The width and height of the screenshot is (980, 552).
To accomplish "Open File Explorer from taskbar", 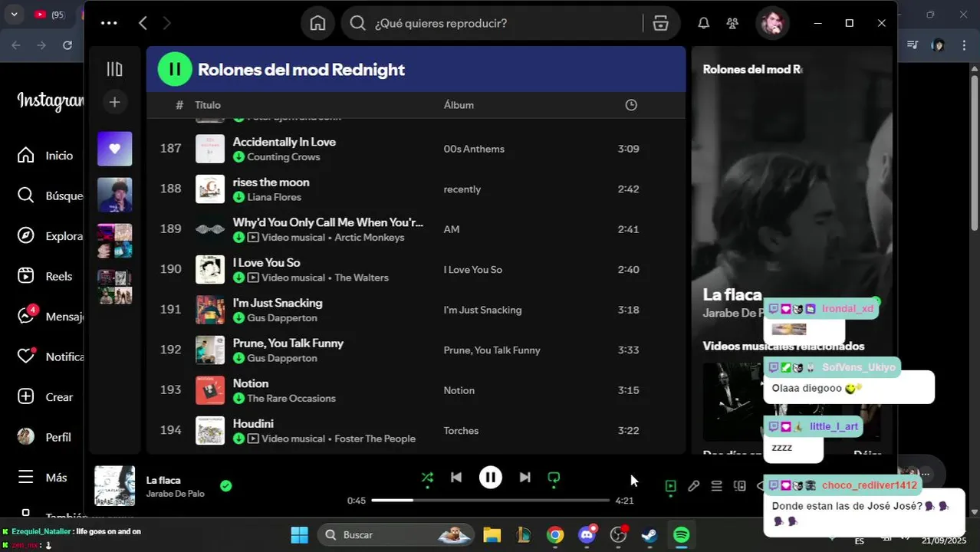I will (492, 534).
